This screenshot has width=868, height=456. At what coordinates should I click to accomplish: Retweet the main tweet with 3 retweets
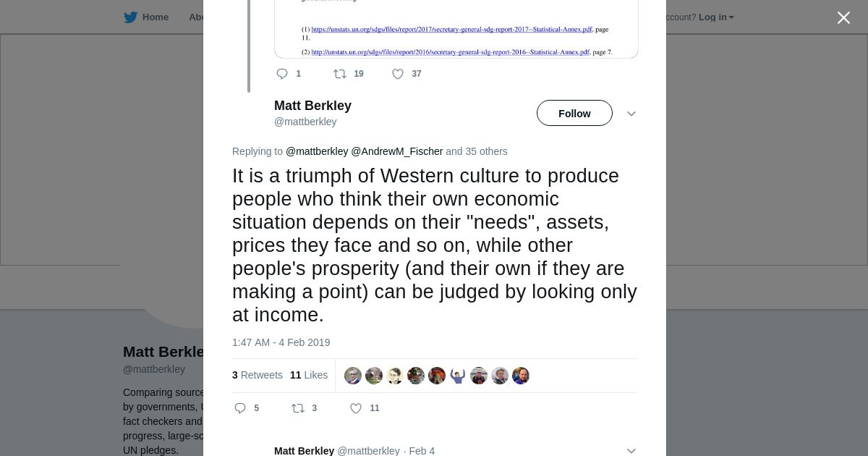coord(298,408)
